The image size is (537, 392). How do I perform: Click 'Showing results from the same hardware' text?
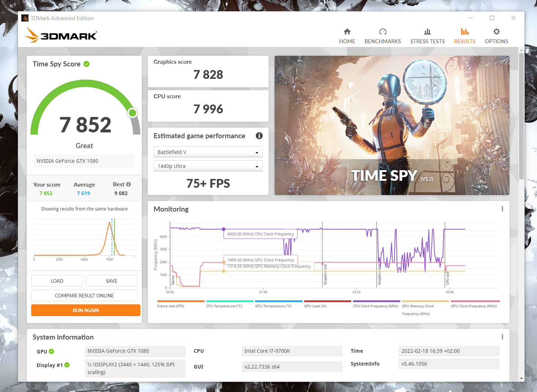[84, 209]
